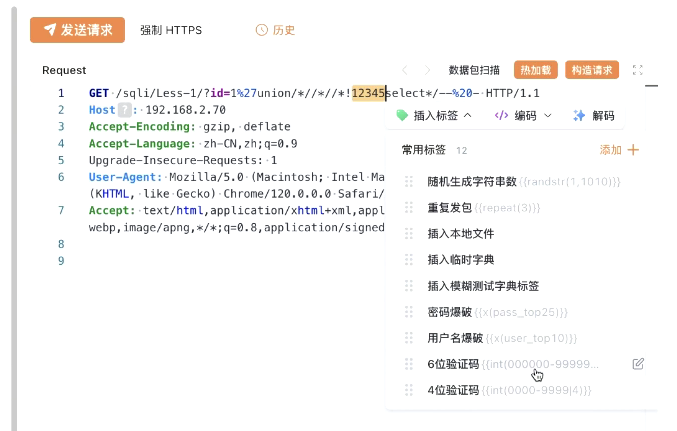Collapse the 插入标签 dropdown chevron
Image resolution: width=677 pixels, height=431 pixels.
point(468,116)
